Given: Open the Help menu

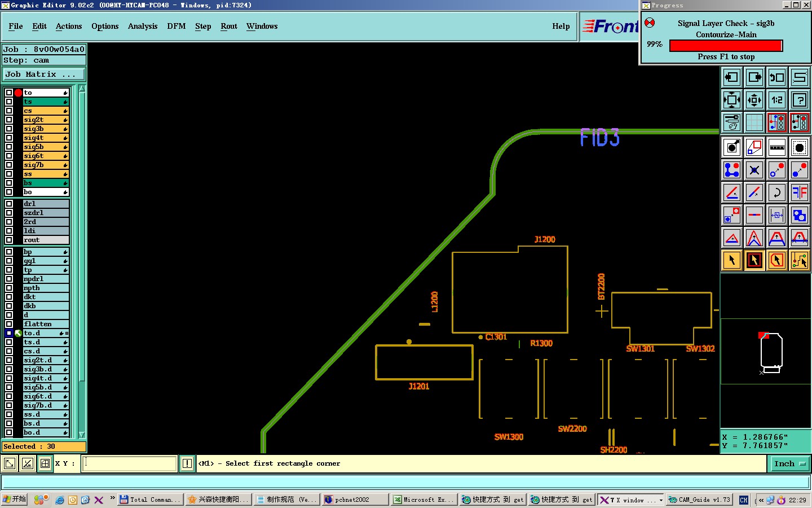Looking at the screenshot, I should 561,27.
